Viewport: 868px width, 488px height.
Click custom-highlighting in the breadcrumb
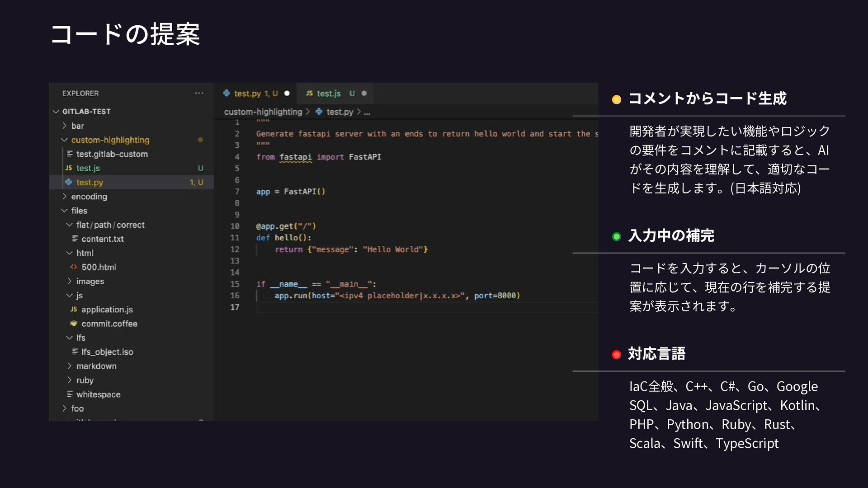coord(263,112)
